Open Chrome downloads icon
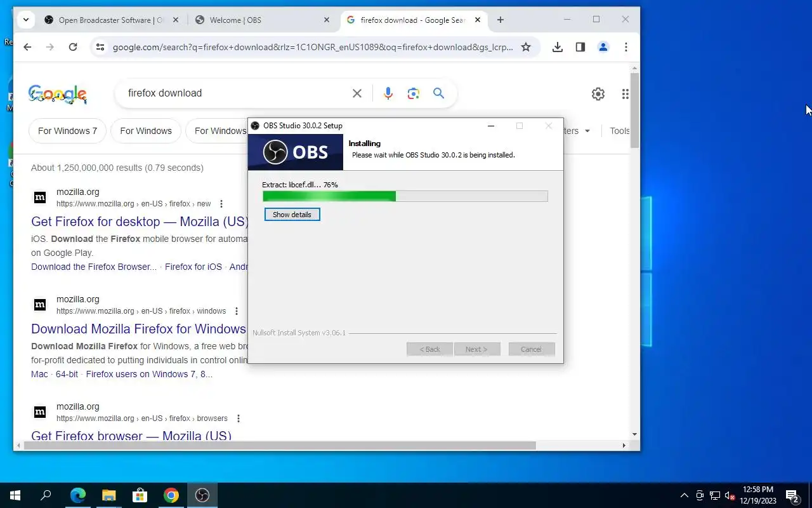The width and height of the screenshot is (812, 508). click(558, 47)
